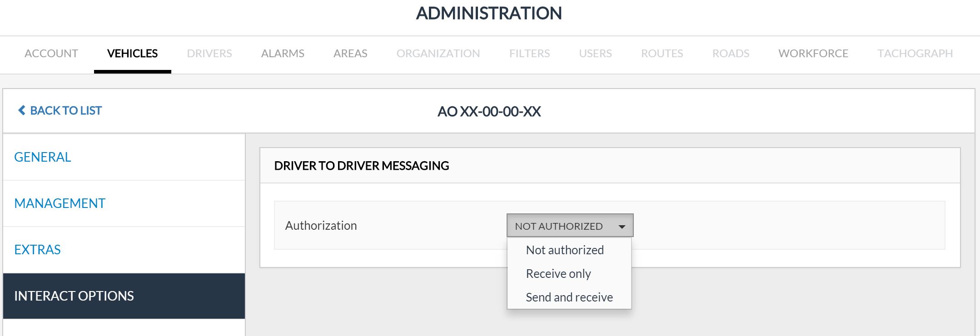Open the Workforce tab

point(813,54)
